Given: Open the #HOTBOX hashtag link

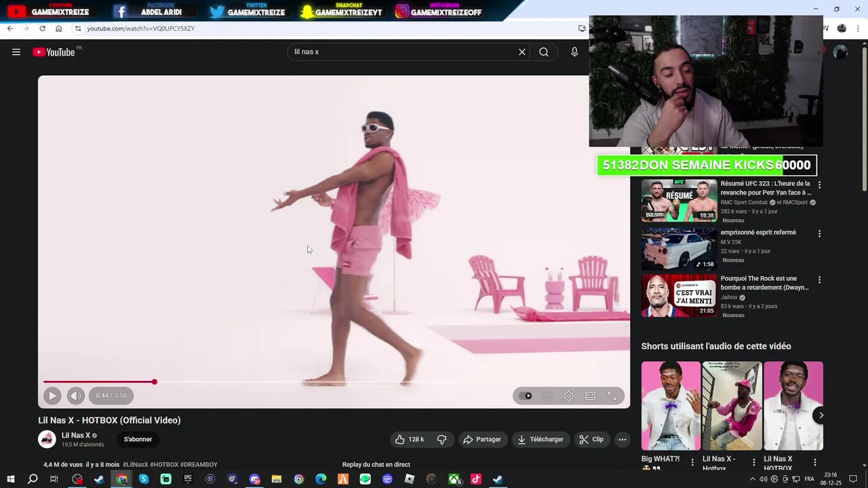Looking at the screenshot, I should (x=164, y=465).
